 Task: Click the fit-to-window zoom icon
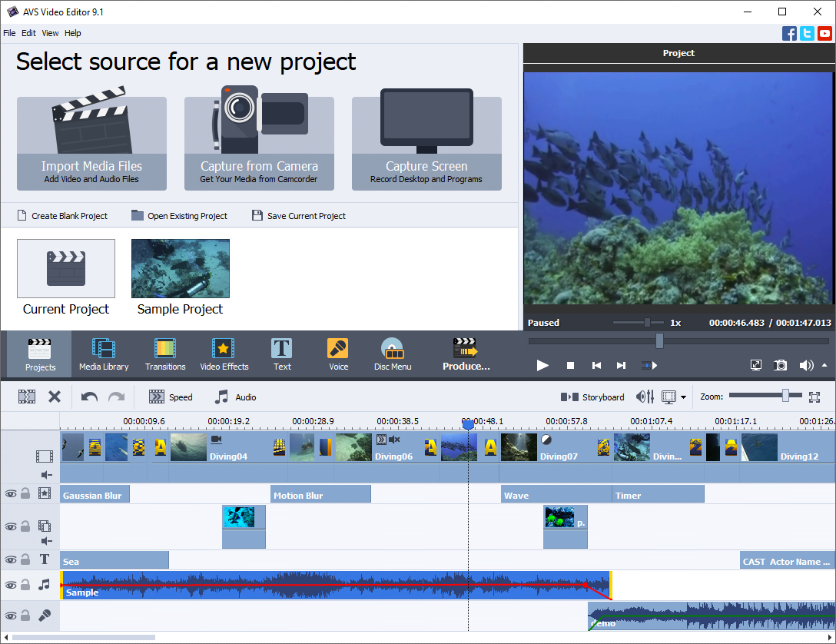815,397
